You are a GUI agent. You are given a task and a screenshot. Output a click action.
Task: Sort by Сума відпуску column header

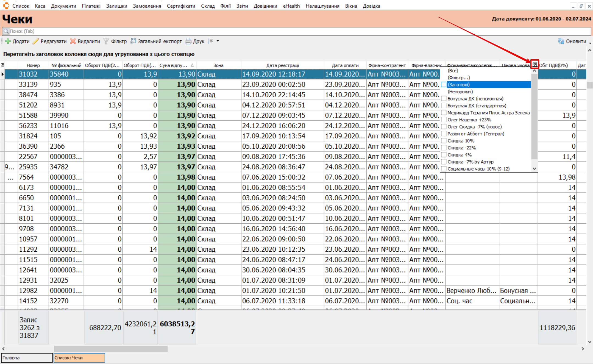[174, 65]
